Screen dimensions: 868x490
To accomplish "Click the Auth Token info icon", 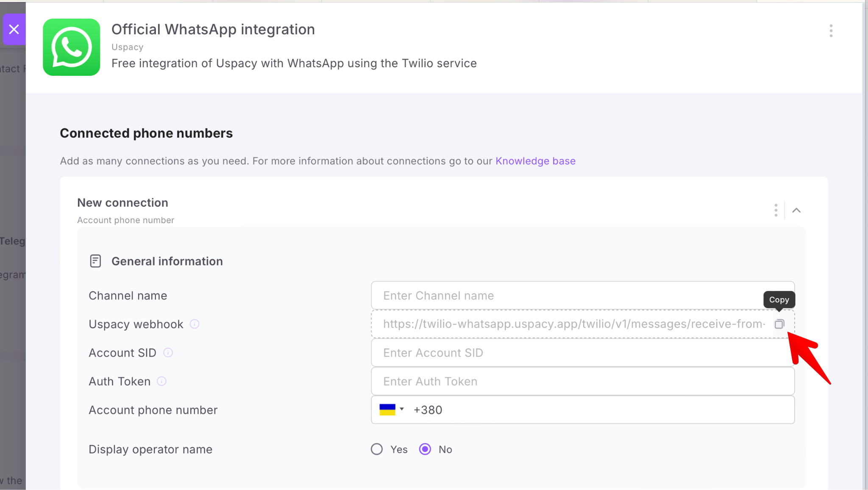I will 161,381.
